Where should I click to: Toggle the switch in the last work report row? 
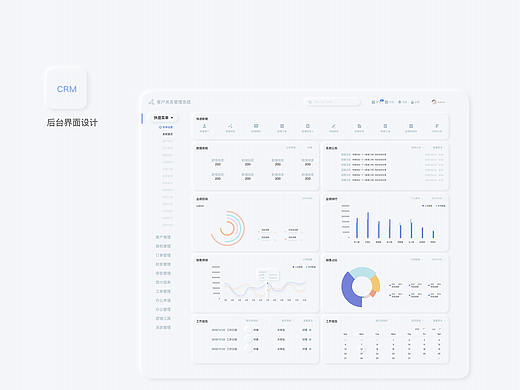click(248, 349)
